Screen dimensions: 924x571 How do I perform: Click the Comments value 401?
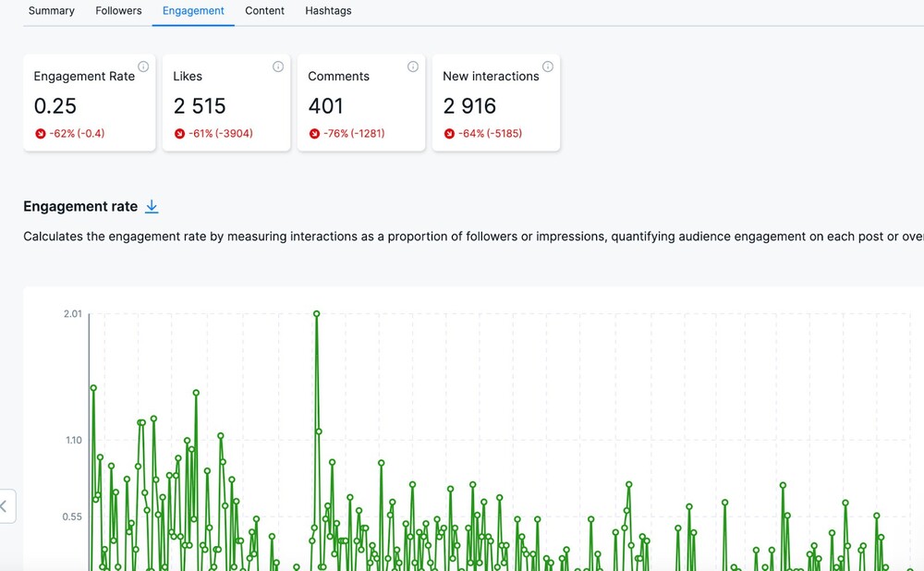pos(326,106)
